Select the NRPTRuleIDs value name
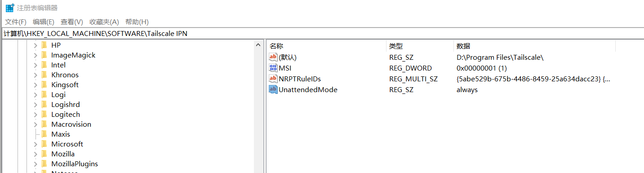 [x=300, y=79]
